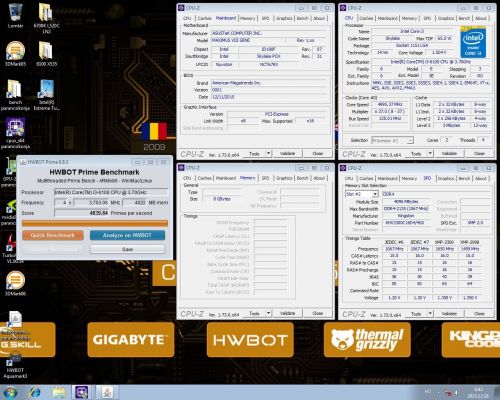Switch to Bench tab in CPU tab window
The image size is (500, 400).
(x=464, y=18)
